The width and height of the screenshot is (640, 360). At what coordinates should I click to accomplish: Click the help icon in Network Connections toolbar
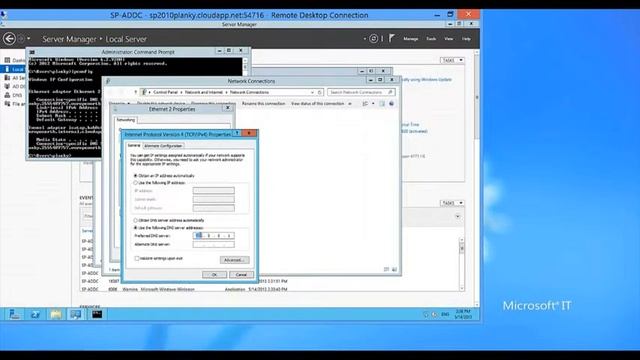point(391,104)
